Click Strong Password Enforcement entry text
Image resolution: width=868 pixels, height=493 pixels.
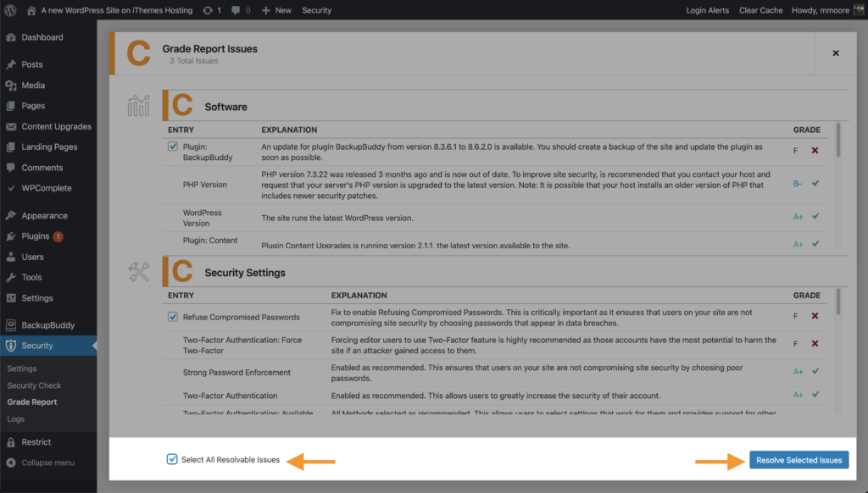(236, 373)
